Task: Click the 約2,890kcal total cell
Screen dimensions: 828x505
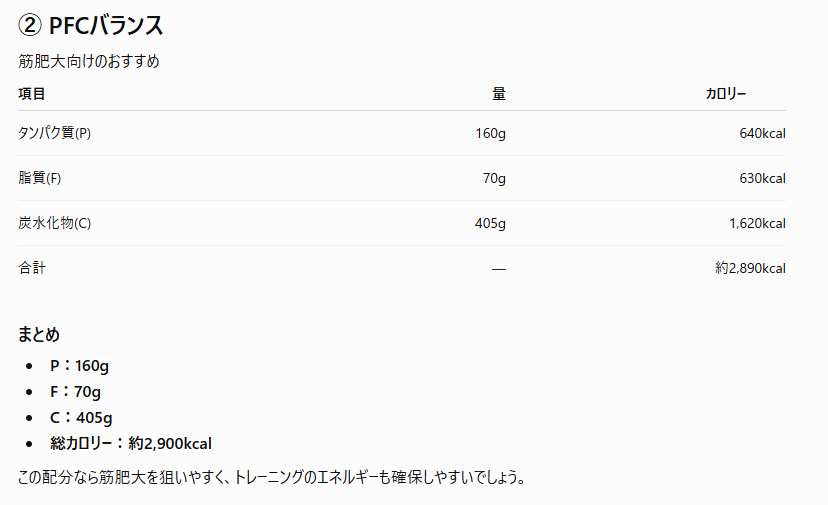Action: [750, 268]
